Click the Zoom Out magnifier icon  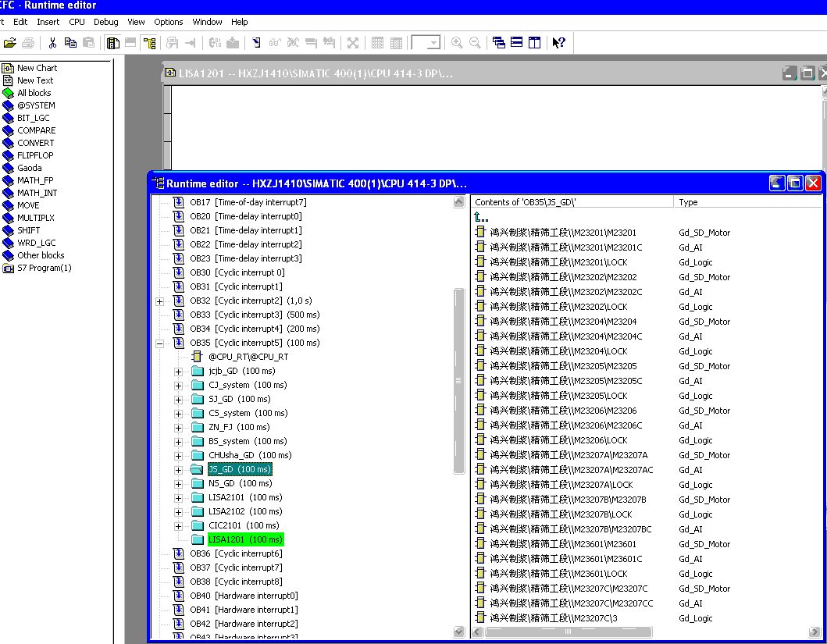(476, 43)
